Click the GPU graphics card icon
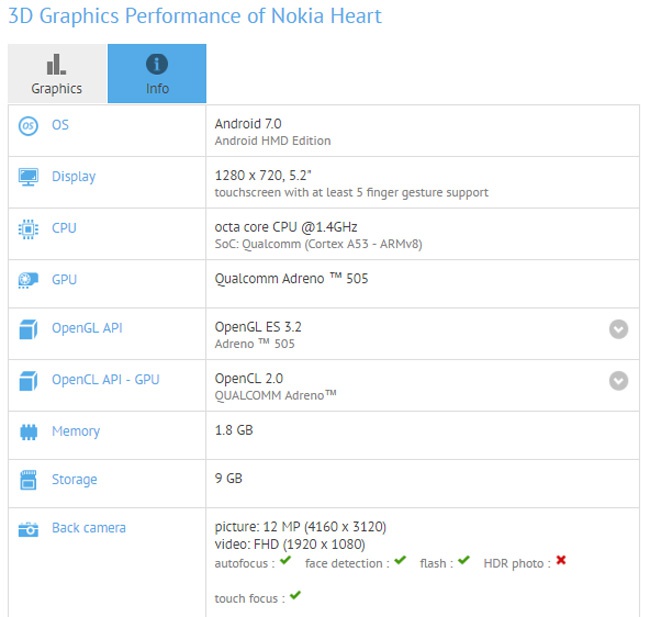This screenshot has width=650, height=617. pos(28,280)
